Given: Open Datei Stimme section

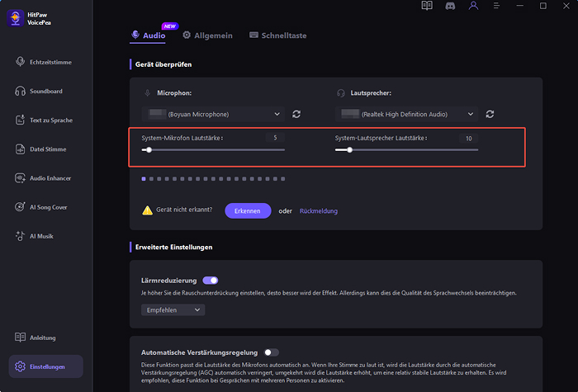Looking at the screenshot, I should 41,149.
